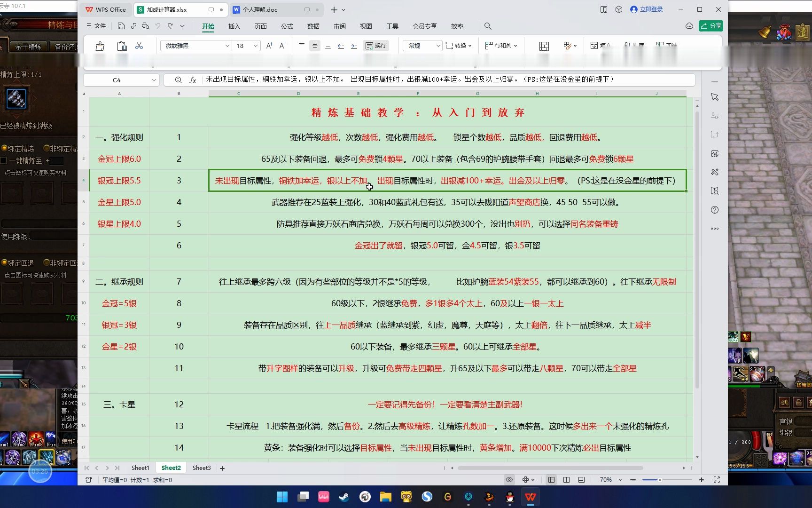Click the cut scissors icon

(x=139, y=46)
